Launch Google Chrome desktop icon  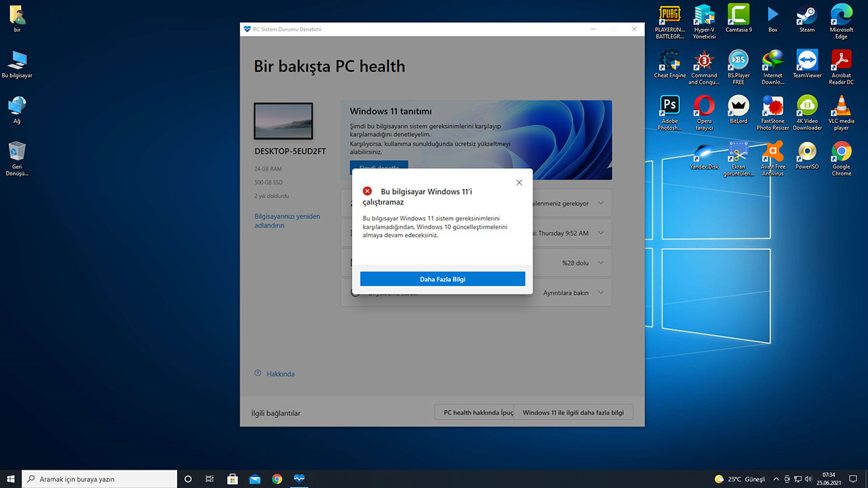(x=841, y=152)
